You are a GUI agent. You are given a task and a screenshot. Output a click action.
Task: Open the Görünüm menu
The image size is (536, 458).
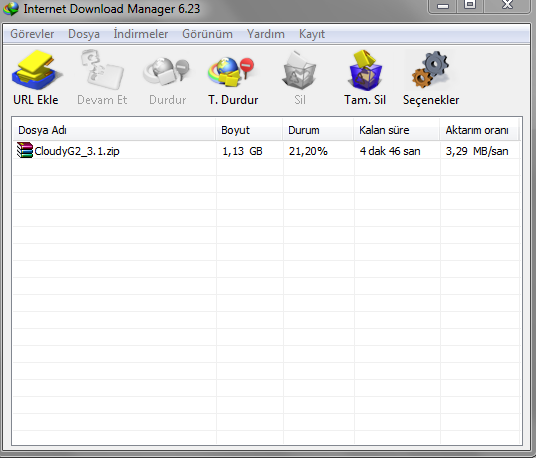pyautogui.click(x=207, y=34)
